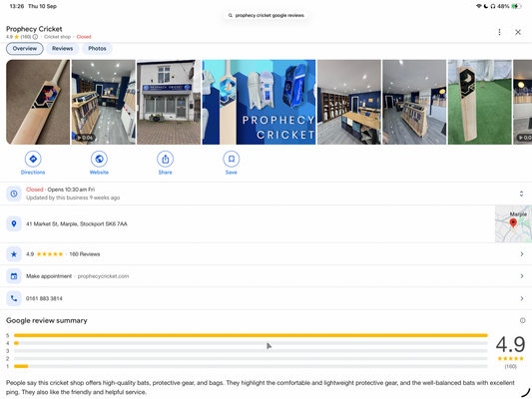Image resolution: width=532 pixels, height=399 pixels.
Task: Open the three-dot more options menu
Action: coord(499,32)
